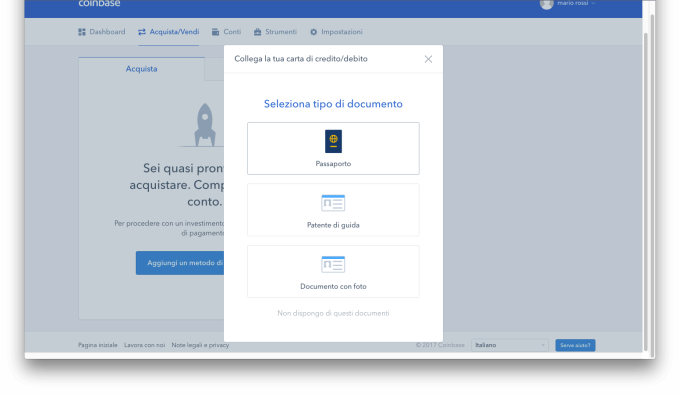Open 'Note legali e privacy' link

point(200,345)
